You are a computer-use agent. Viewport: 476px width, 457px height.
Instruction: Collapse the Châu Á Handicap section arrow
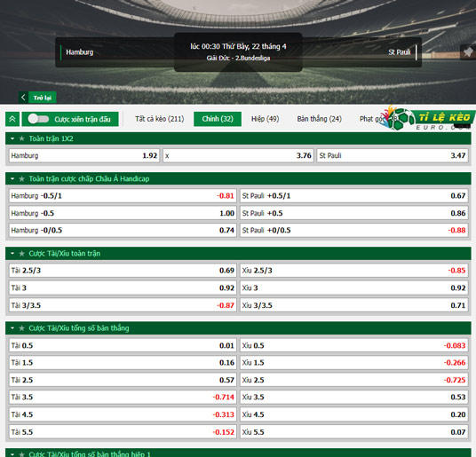pos(12,179)
